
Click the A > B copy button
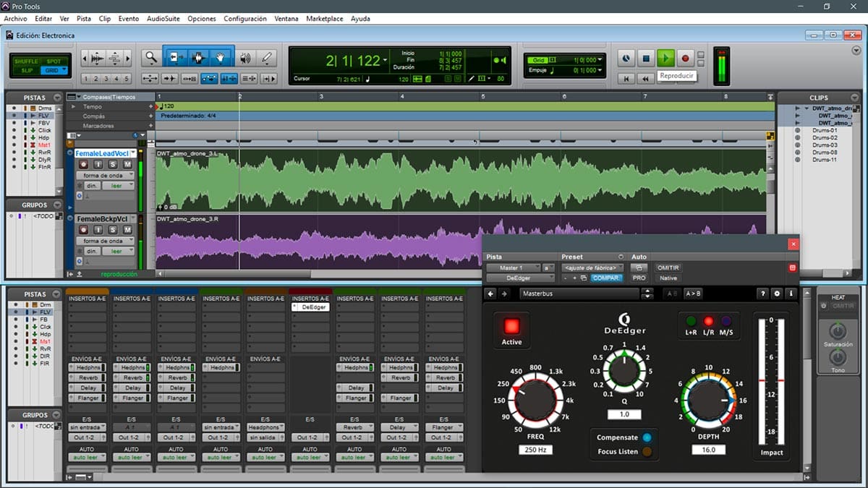point(693,294)
